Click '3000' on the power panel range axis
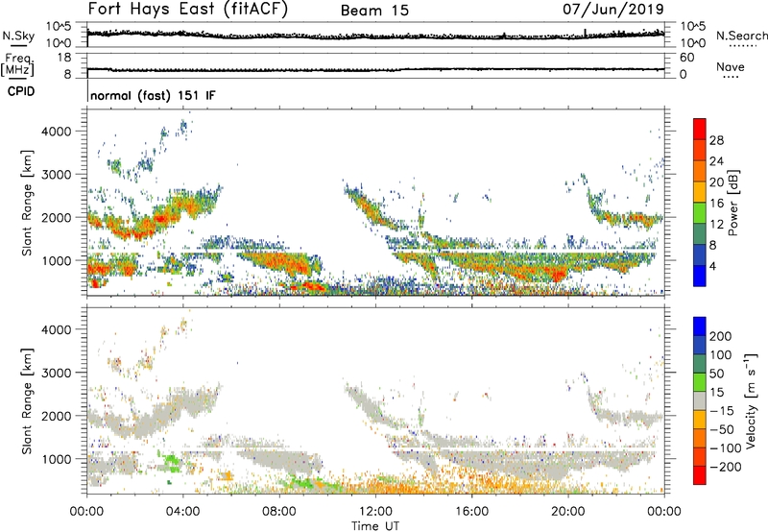 pyautogui.click(x=57, y=175)
